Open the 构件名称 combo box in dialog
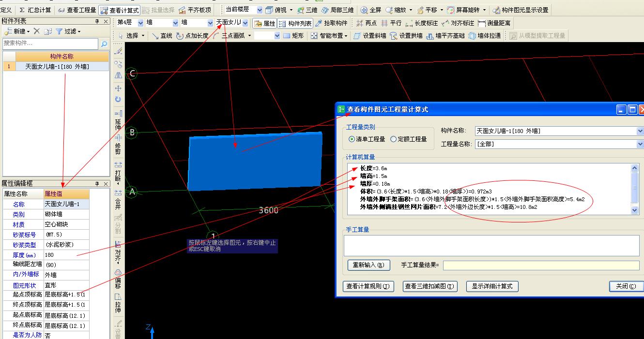The width and height of the screenshot is (644, 339). (x=559, y=131)
